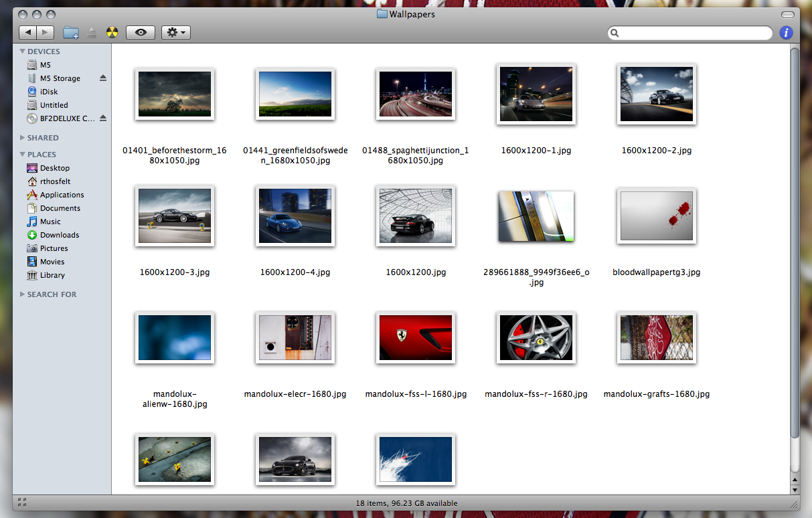
Task: Select the mandolux-alienw-1680.jpg thumbnail
Action: [x=175, y=337]
